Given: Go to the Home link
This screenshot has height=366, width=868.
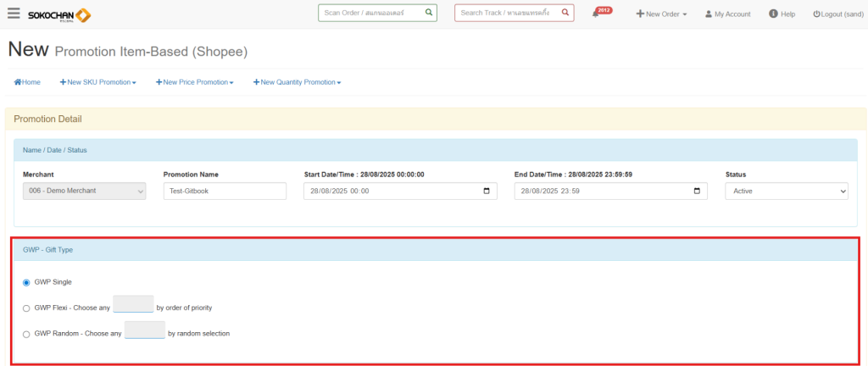Looking at the screenshot, I should tap(27, 82).
